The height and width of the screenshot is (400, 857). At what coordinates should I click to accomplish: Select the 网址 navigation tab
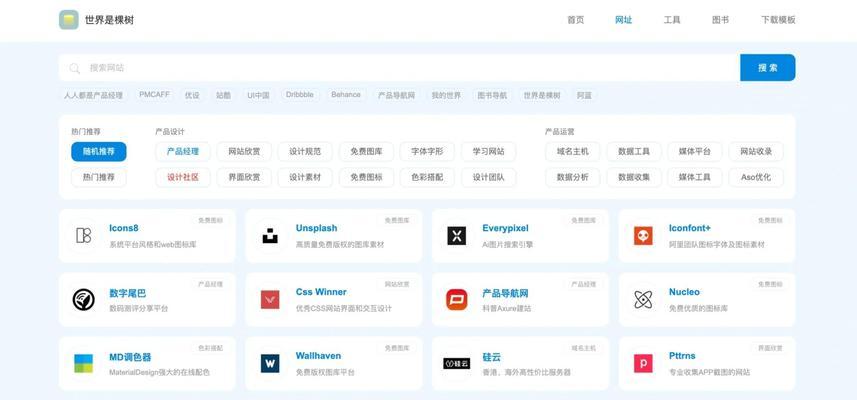[x=624, y=20]
